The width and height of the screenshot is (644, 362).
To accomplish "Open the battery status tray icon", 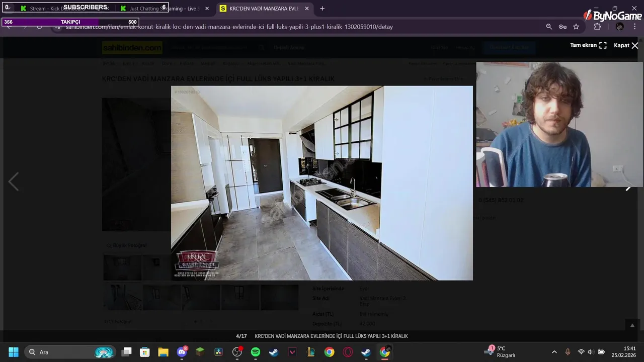I will 601,352.
